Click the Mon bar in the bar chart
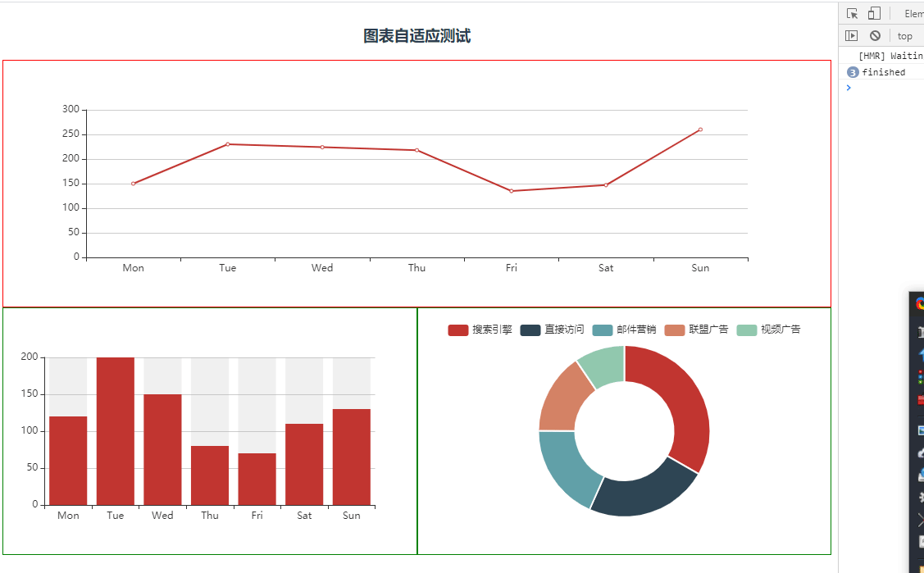 point(68,461)
